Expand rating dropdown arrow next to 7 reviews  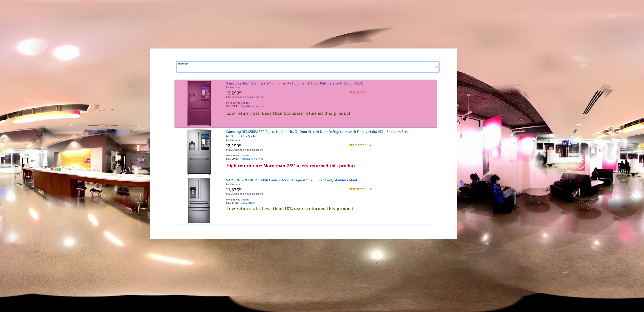point(367,92)
